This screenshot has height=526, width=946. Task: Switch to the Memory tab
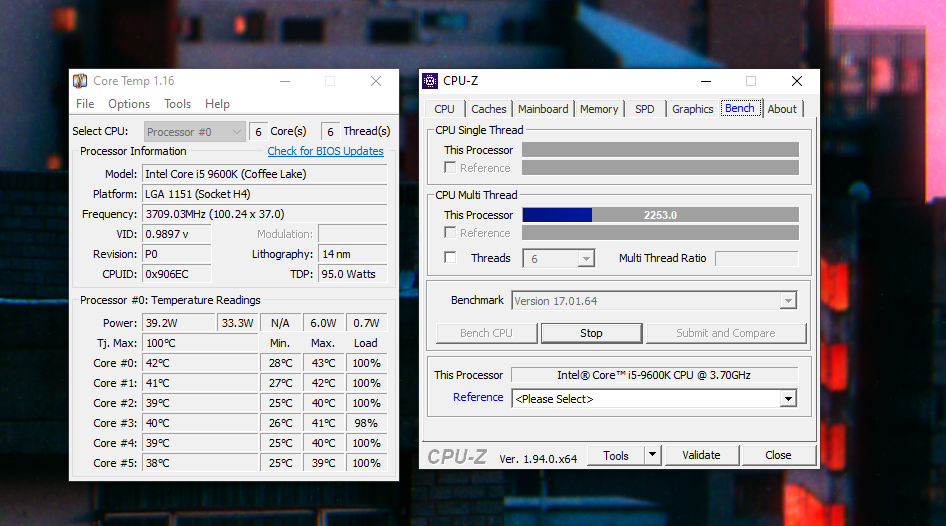click(599, 109)
